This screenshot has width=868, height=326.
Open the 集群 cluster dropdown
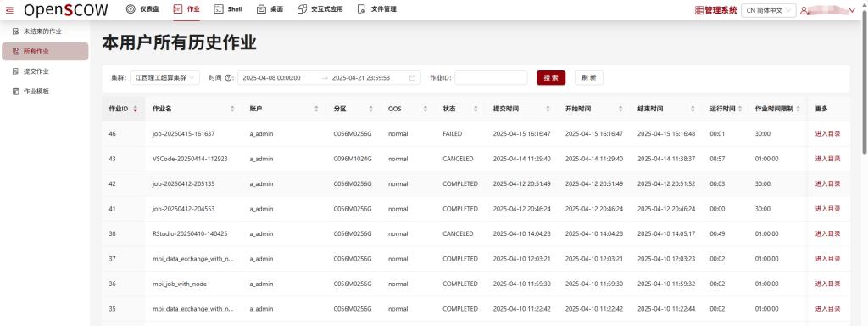[x=165, y=78]
